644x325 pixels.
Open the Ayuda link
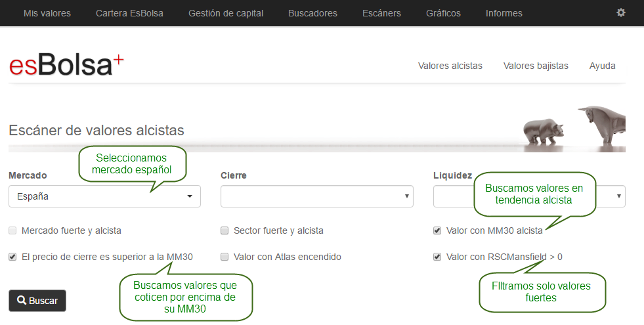coord(602,66)
